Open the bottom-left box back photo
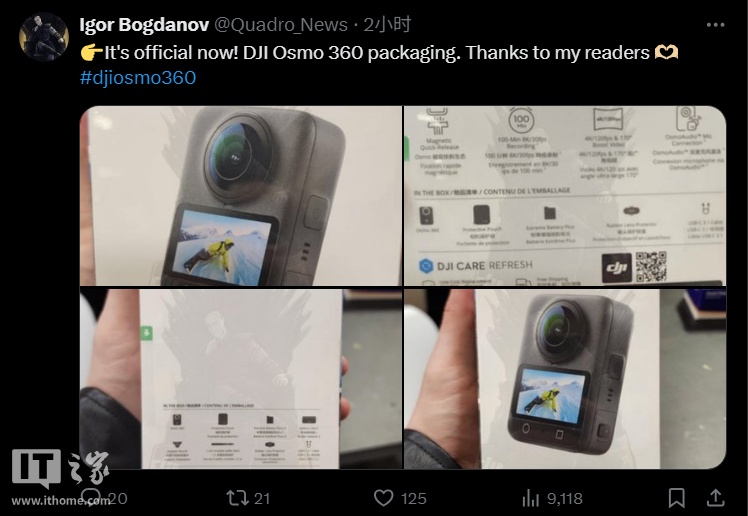Screen dimensions: 748x516 pyautogui.click(x=241, y=379)
